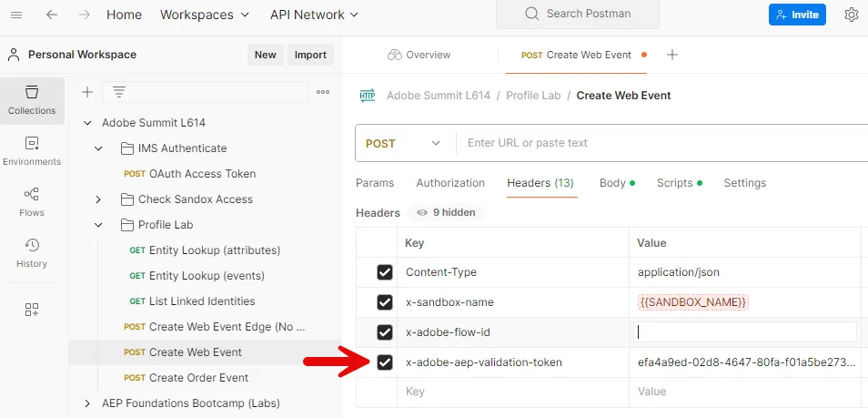Collapse the IMS Authenticate folder
Viewport: 868px width, 418px height.
(98, 148)
